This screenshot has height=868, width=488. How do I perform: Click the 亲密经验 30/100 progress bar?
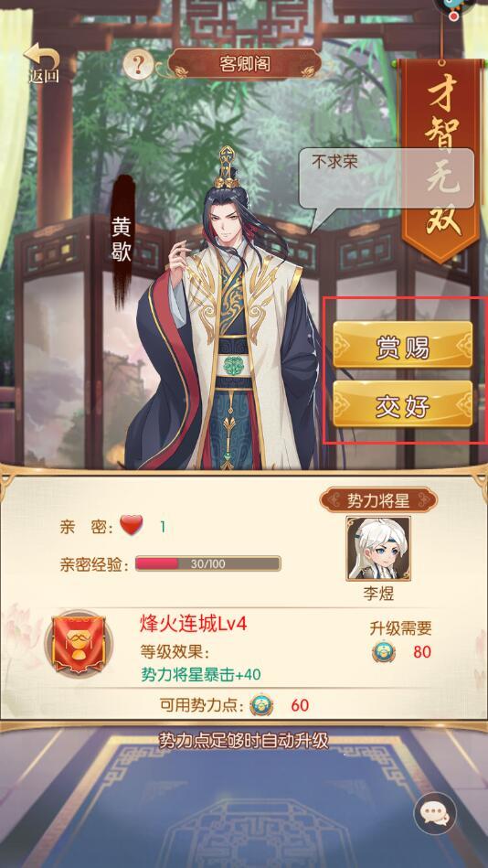[x=208, y=564]
